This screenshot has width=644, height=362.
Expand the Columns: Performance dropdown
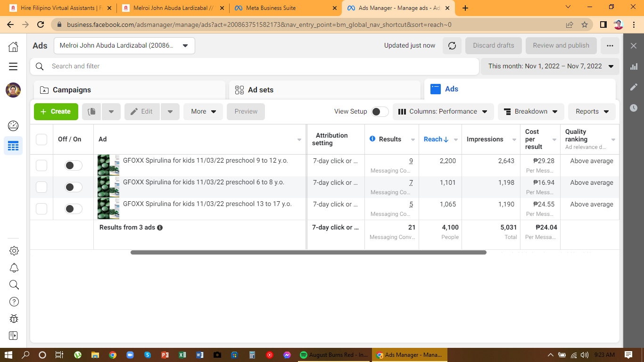tap(443, 112)
